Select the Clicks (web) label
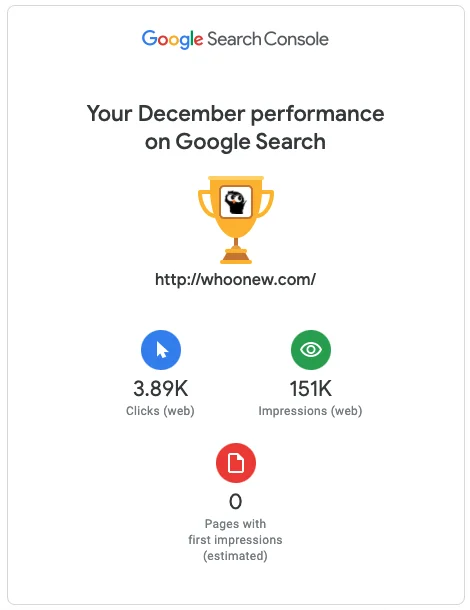The height and width of the screenshot is (610, 470). coord(160,411)
